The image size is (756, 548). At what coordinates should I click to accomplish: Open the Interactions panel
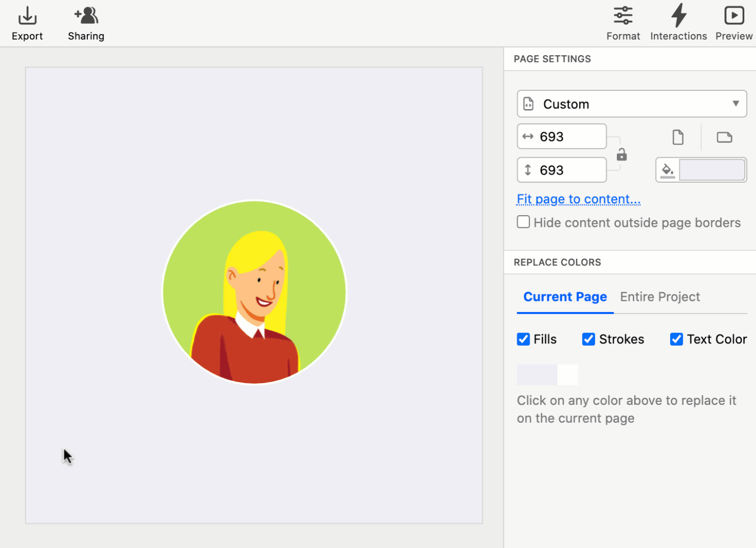pos(678,17)
